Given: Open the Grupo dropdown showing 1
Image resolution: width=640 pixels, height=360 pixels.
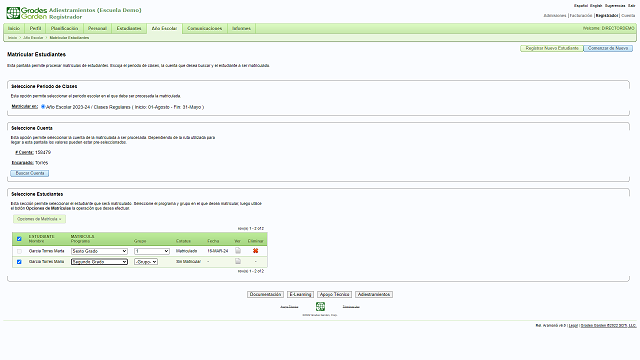Looking at the screenshot, I should (152, 251).
